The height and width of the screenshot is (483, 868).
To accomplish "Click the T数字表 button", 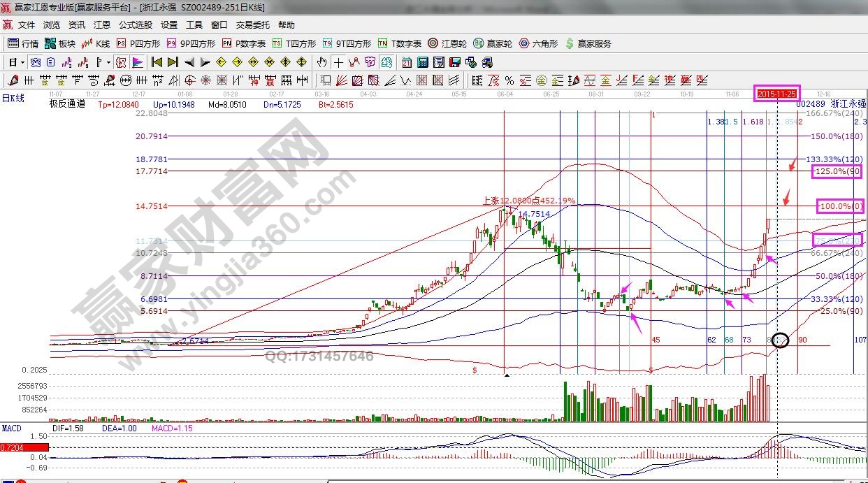I will 398,43.
